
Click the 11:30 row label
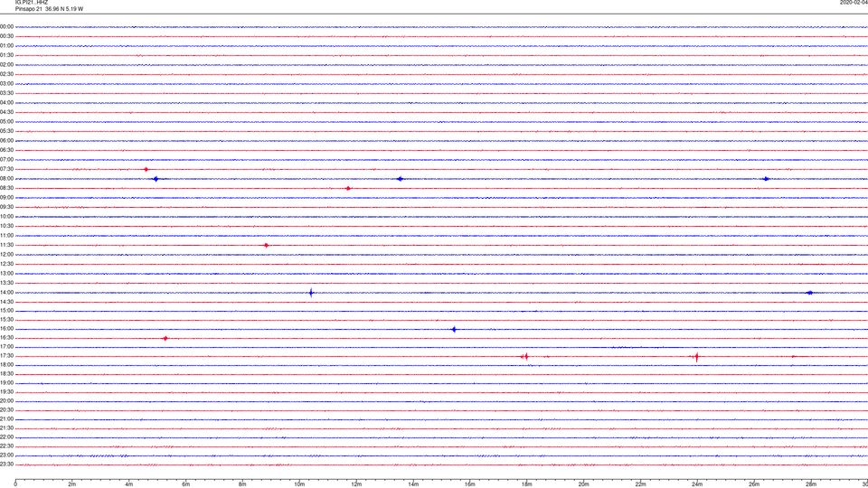(x=6, y=245)
